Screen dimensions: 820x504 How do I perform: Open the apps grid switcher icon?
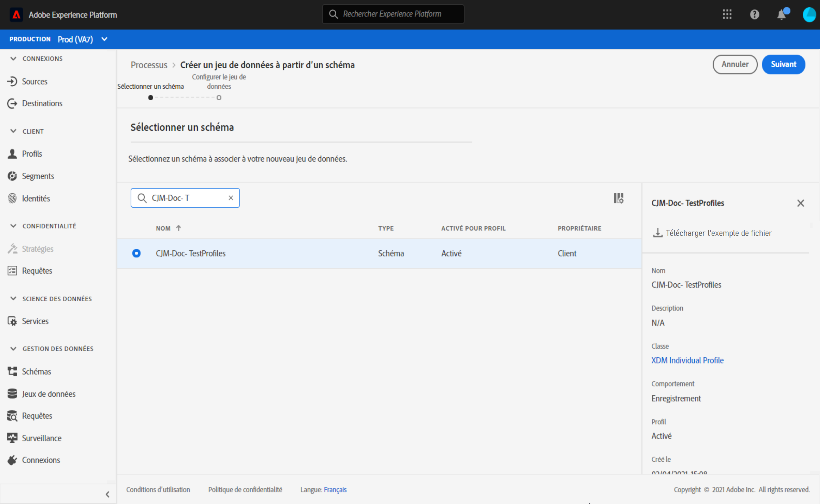727,14
